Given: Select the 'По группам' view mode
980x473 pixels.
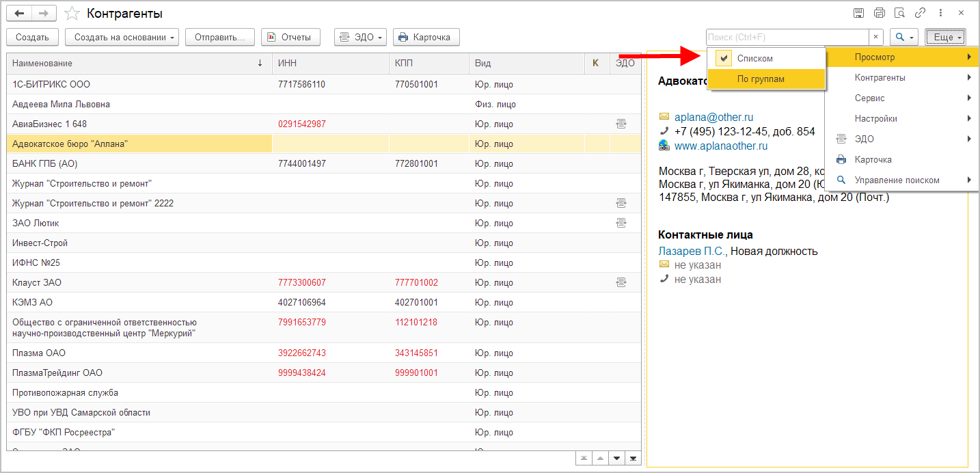Looking at the screenshot, I should (761, 79).
